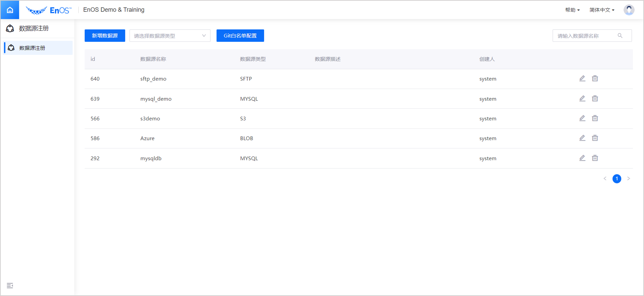Click the next page arrow
Screen dimensions: 644x296
628,178
